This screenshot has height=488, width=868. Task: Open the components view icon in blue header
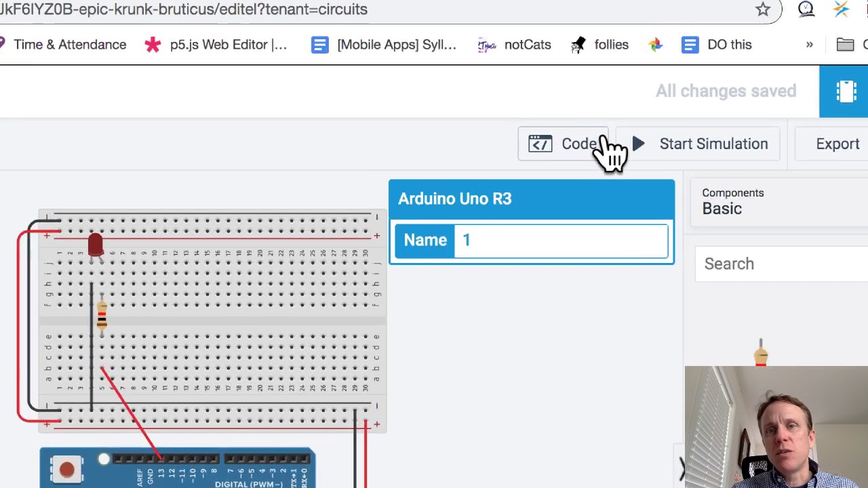[845, 91]
